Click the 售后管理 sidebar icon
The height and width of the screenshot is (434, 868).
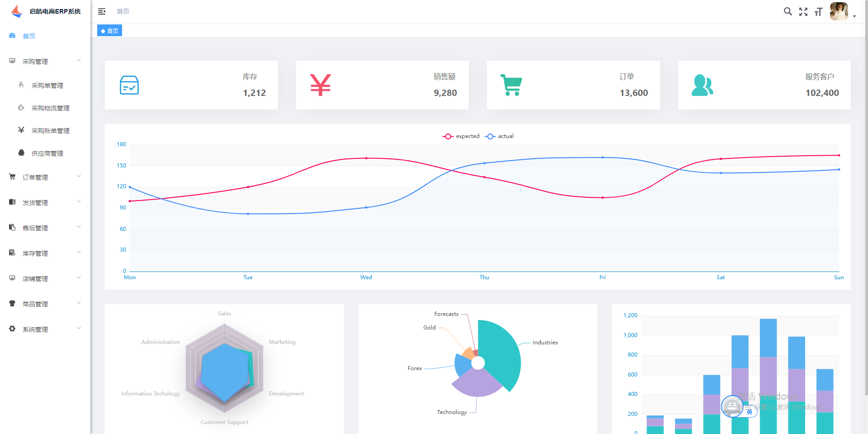(12, 227)
